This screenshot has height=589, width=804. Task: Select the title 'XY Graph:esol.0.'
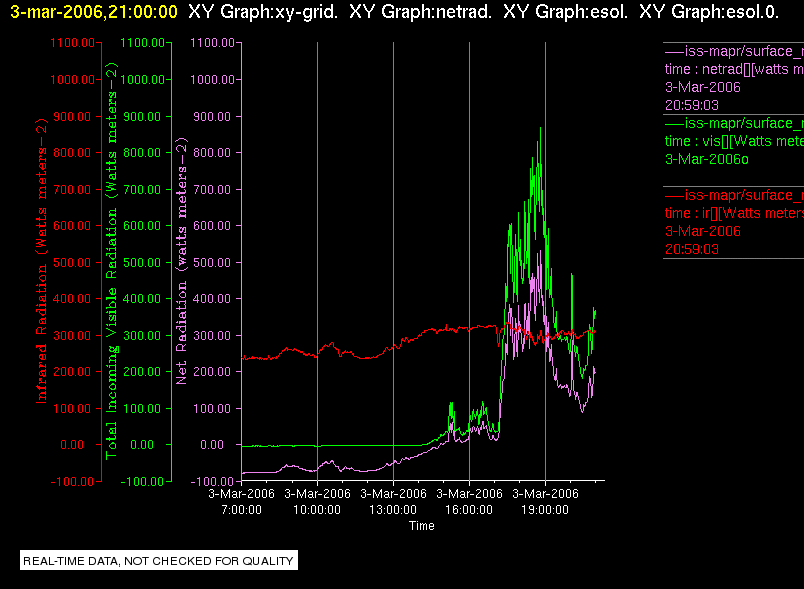coord(709,12)
